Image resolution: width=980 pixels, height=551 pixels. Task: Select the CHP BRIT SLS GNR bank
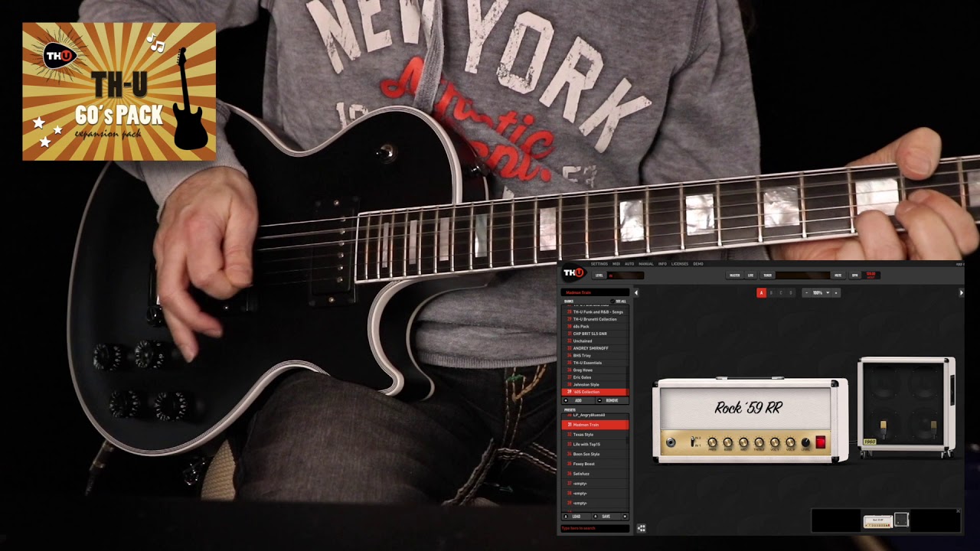595,334
